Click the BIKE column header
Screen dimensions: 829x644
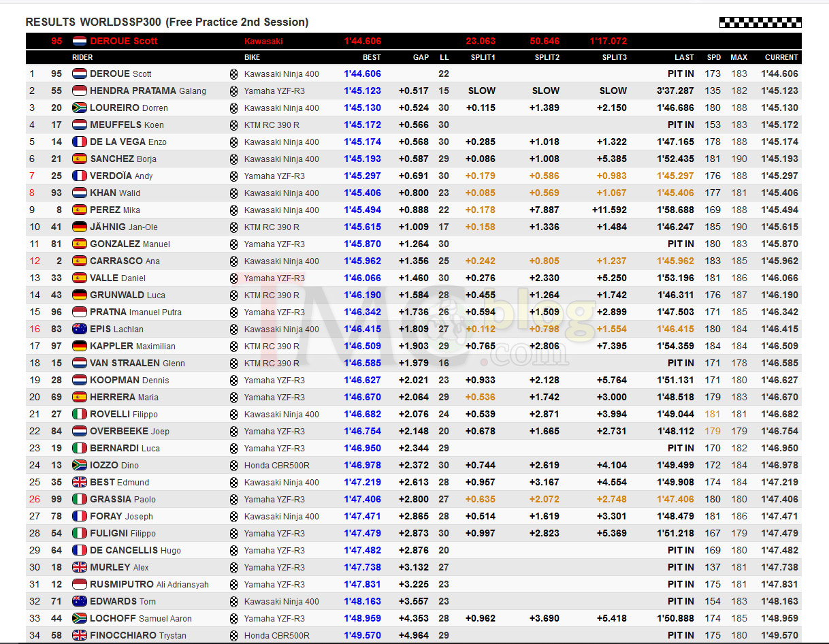click(x=252, y=58)
